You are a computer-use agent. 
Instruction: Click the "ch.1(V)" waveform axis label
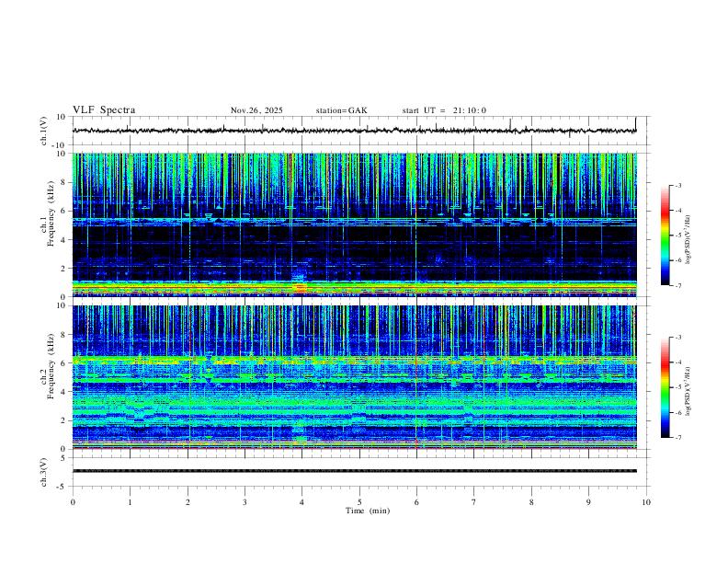point(44,131)
